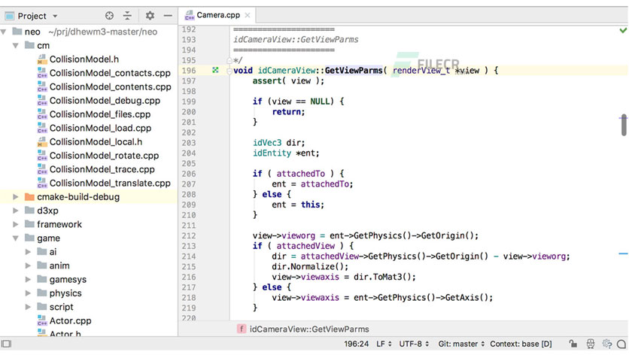This screenshot has height=364, width=629.
Task: Click the vertical scrollbar thumb in the editor
Action: click(624, 125)
